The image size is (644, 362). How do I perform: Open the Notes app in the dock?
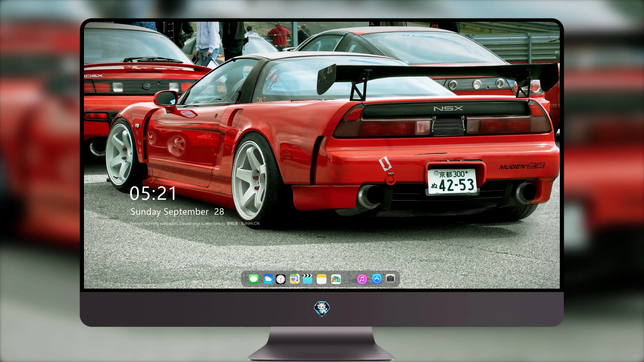[321, 279]
